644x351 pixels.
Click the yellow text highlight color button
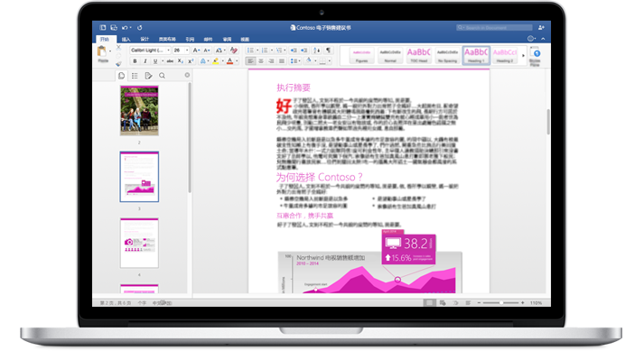click(216, 61)
